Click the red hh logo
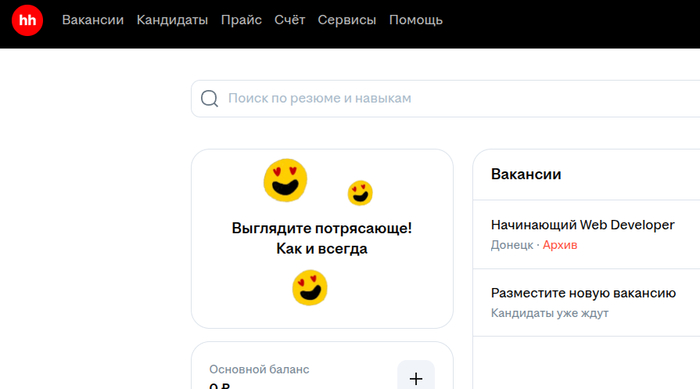This screenshot has width=700, height=389. (x=27, y=20)
